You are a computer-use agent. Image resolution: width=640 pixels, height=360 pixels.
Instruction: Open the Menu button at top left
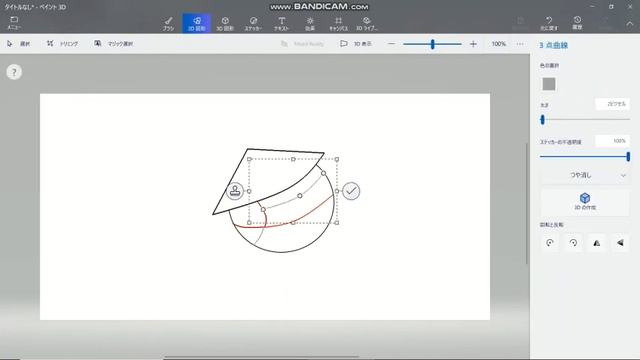(14, 23)
